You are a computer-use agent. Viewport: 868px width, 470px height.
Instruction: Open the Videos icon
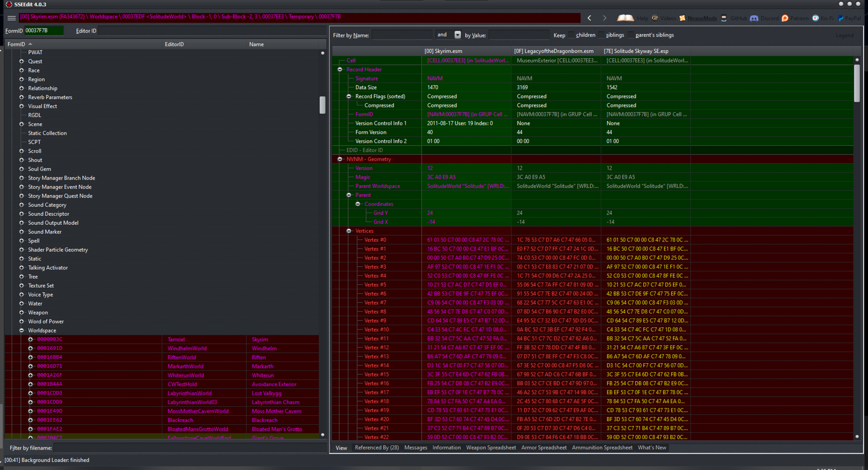(655, 18)
